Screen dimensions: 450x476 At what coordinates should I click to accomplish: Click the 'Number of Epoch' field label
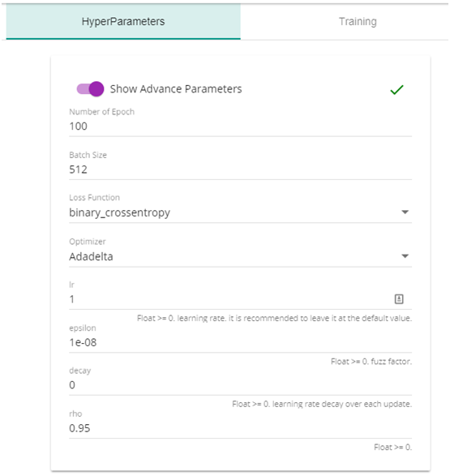(x=101, y=112)
